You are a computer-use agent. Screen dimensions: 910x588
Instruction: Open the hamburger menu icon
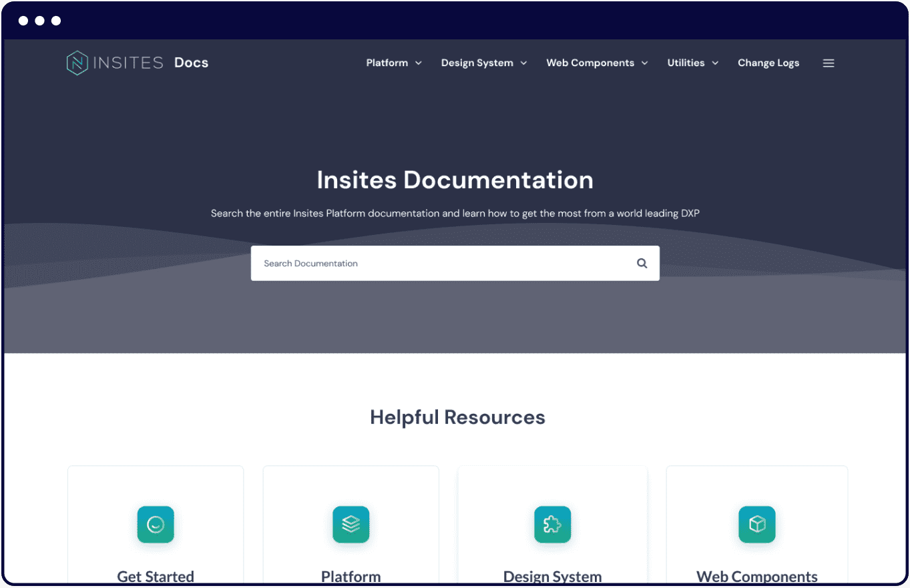pyautogui.click(x=829, y=63)
